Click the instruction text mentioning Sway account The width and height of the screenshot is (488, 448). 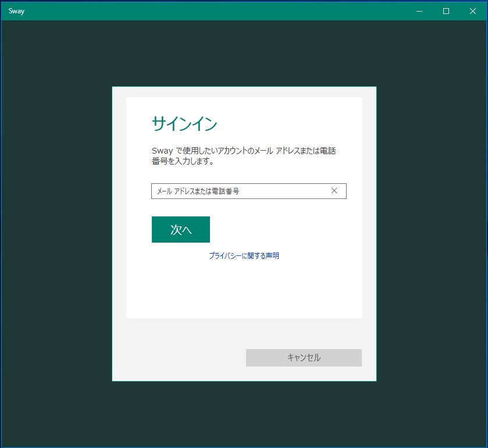click(x=244, y=156)
